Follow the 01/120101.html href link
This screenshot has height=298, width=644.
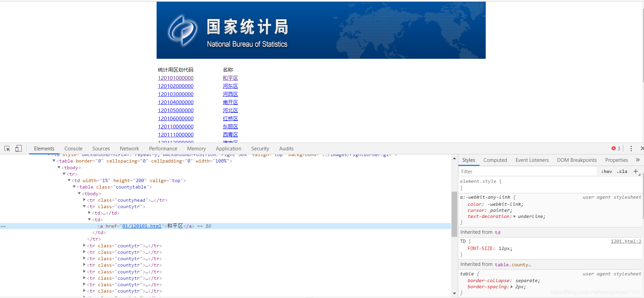(142, 226)
